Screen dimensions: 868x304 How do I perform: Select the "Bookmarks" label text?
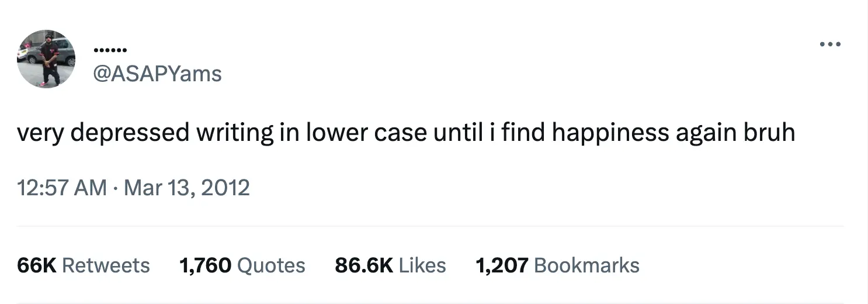pyautogui.click(x=586, y=265)
